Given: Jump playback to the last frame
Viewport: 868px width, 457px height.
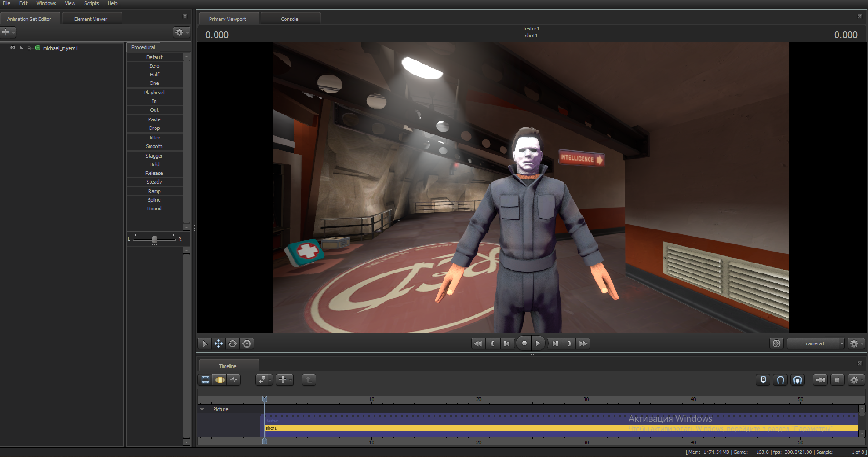Looking at the screenshot, I should (x=584, y=343).
